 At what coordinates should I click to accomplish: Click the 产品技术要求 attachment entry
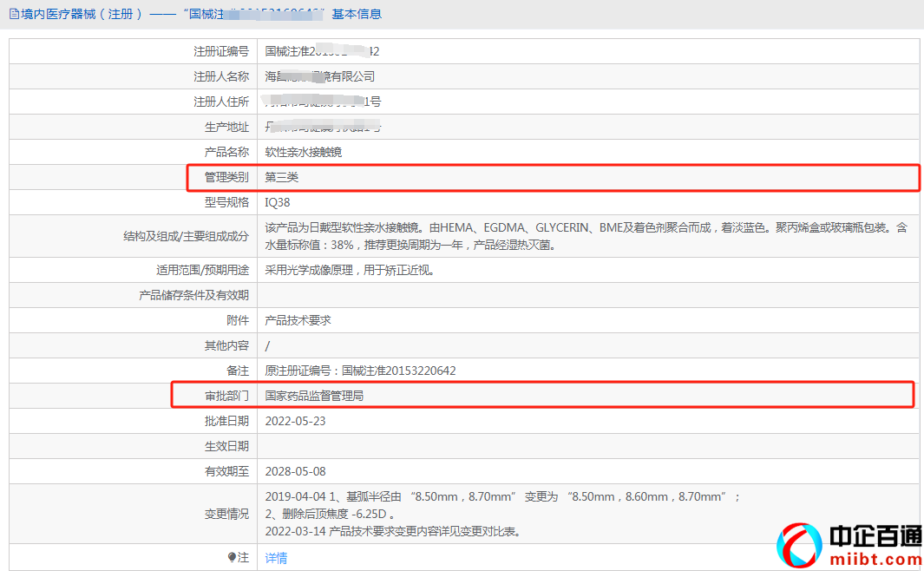pos(298,320)
